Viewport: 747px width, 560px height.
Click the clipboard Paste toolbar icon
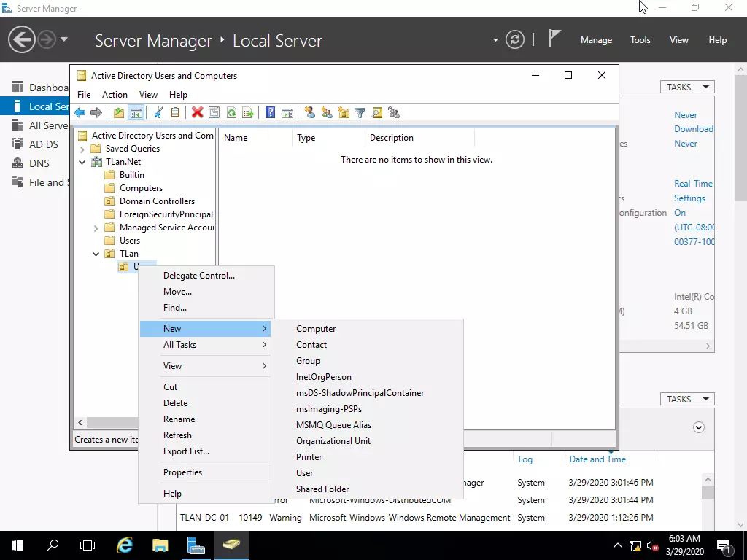pos(175,113)
